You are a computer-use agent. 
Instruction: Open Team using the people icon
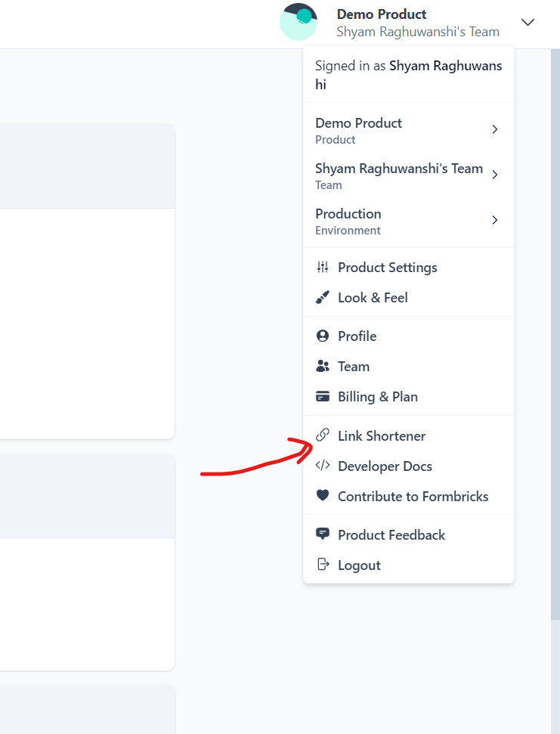click(x=323, y=366)
